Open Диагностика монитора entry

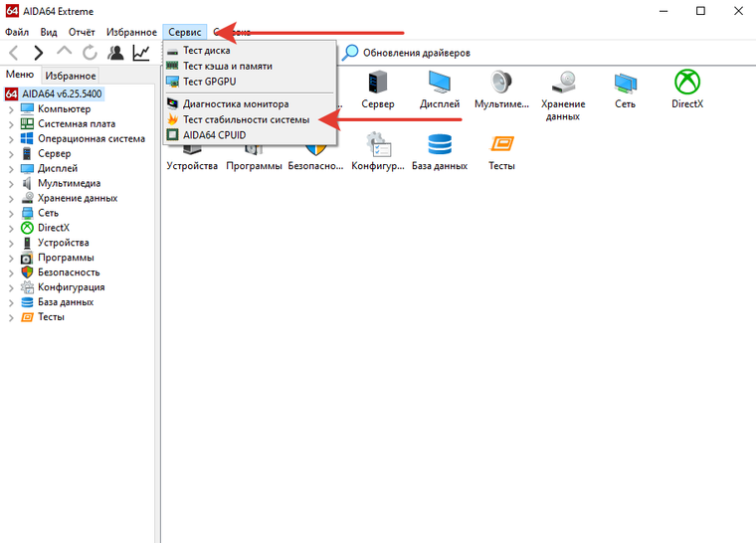[250, 103]
